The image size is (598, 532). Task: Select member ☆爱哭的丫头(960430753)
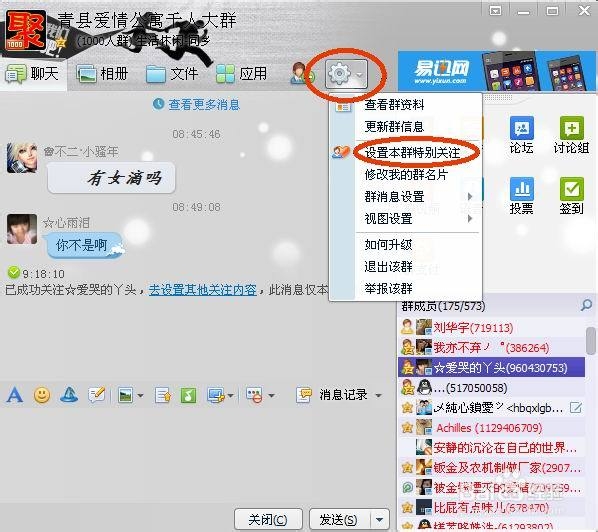[492, 368]
